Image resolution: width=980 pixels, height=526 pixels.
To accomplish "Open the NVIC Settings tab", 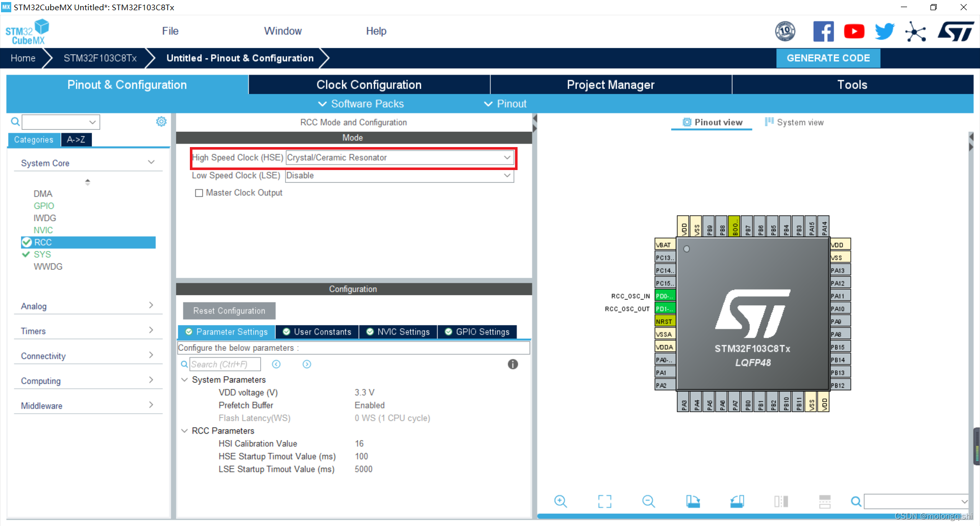I will (x=398, y=332).
